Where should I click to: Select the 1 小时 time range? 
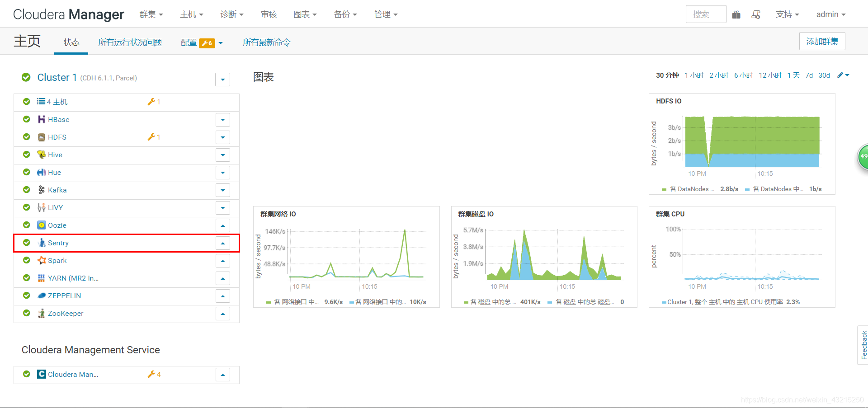(694, 75)
